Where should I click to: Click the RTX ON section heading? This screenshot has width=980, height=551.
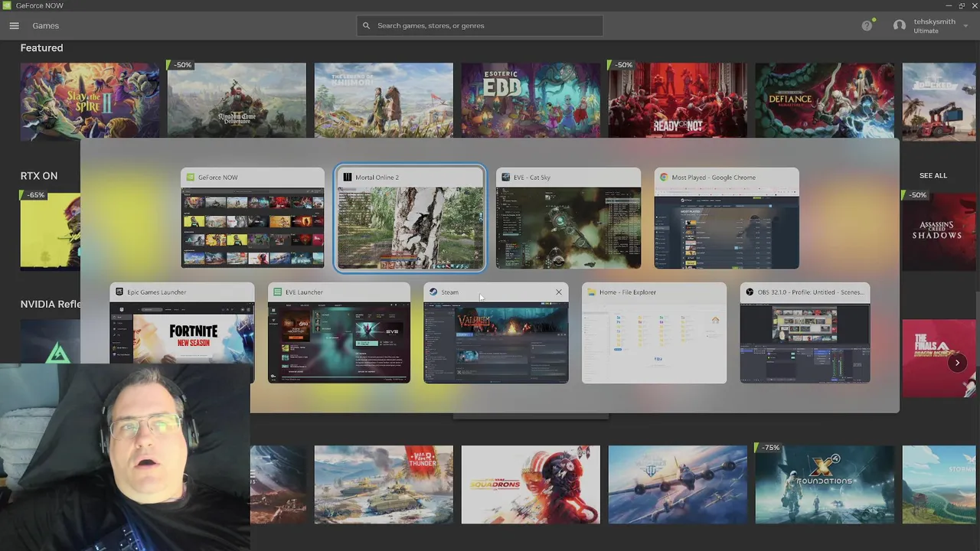39,175
